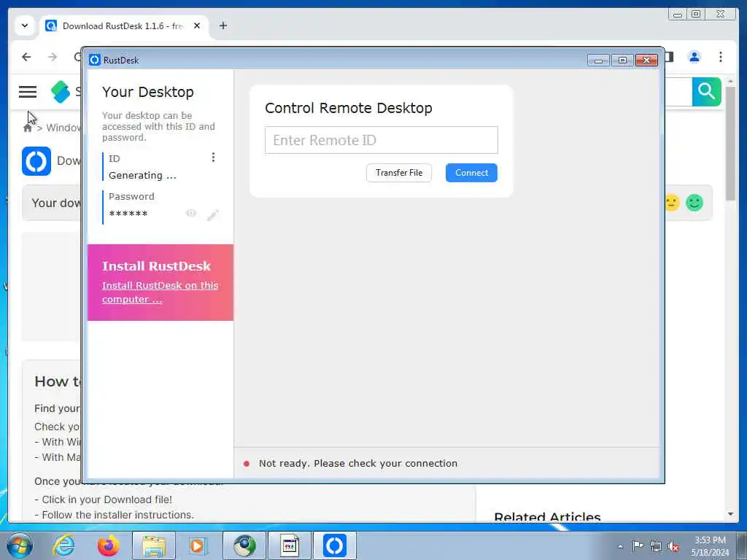Close the Download RustDesk browser tab
The height and width of the screenshot is (560, 747).
click(197, 26)
